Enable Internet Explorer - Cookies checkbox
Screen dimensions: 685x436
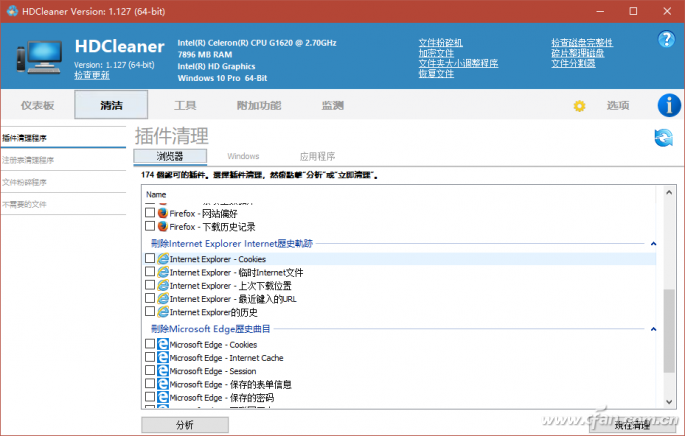pos(150,258)
